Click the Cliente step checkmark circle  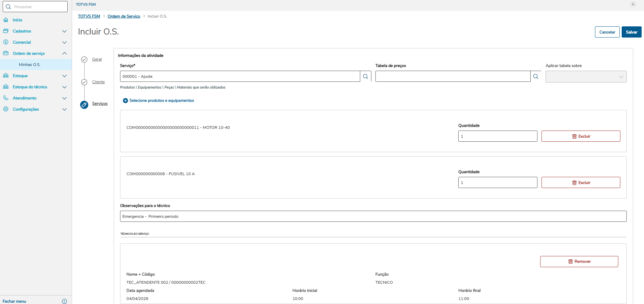(x=84, y=82)
